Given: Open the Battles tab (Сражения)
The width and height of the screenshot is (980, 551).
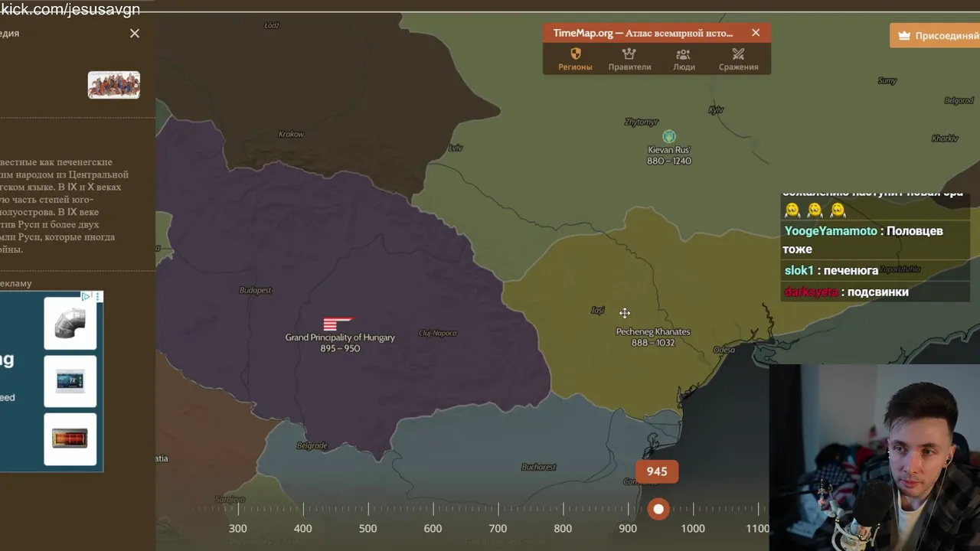Looking at the screenshot, I should click(738, 59).
